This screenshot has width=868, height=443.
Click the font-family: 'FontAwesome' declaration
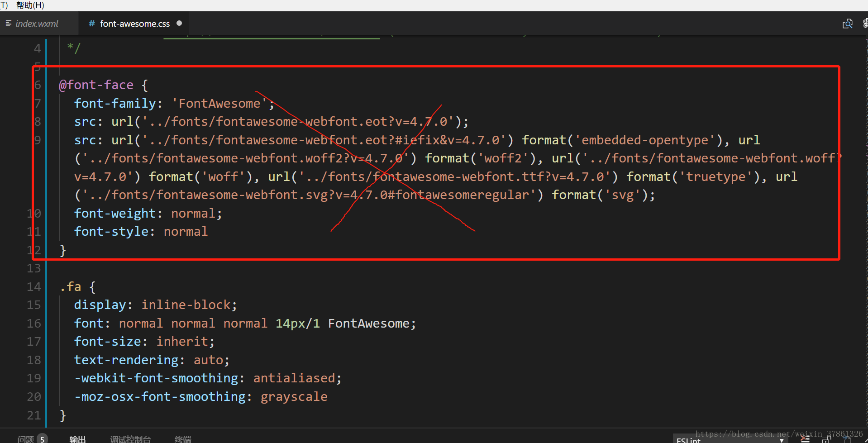point(174,104)
